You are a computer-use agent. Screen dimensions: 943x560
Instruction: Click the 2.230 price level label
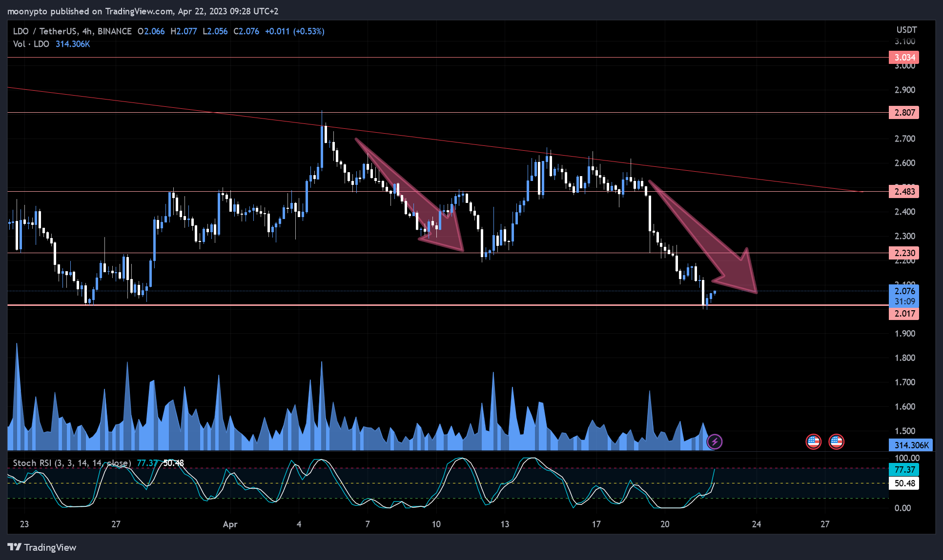coord(904,253)
